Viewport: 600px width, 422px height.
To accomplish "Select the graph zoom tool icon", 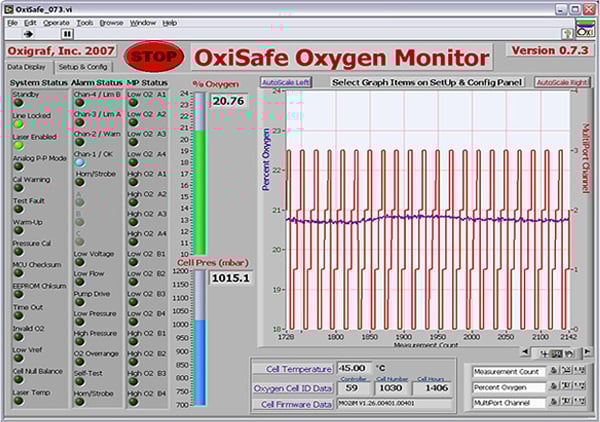I will [557, 353].
